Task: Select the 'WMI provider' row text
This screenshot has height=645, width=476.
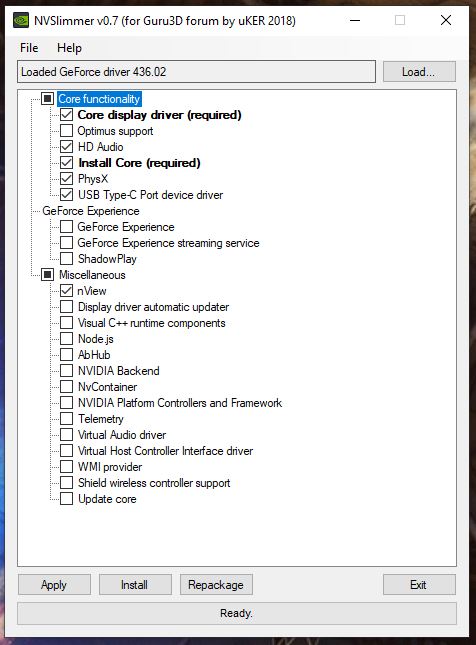Action: [x=110, y=467]
